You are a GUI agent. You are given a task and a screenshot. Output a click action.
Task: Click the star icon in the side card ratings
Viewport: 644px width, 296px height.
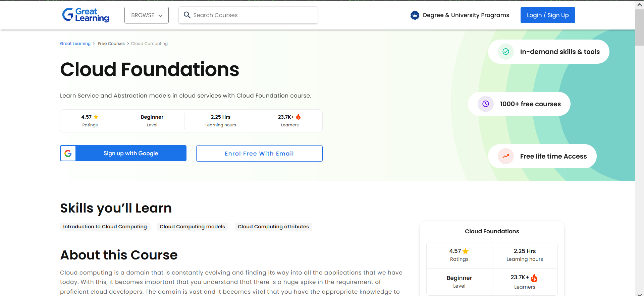click(466, 251)
